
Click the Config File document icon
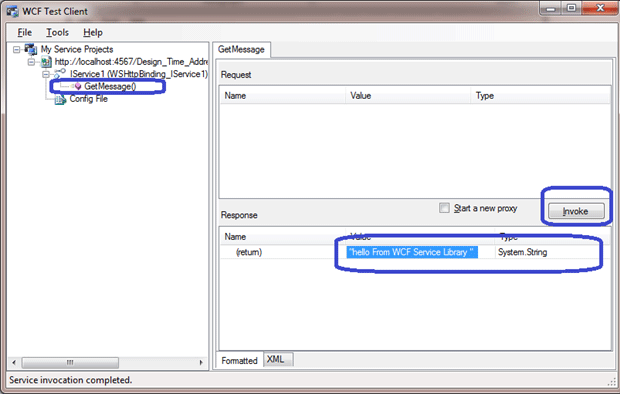click(60, 99)
